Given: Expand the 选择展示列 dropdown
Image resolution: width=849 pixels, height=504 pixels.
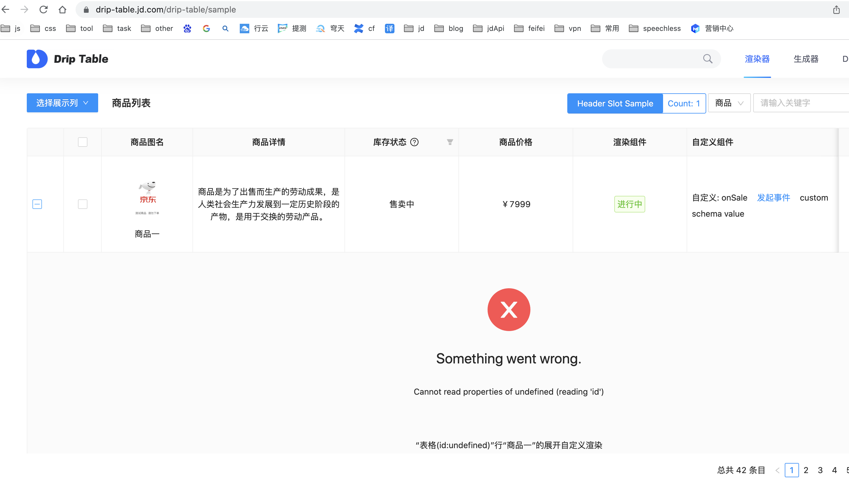Looking at the screenshot, I should (62, 103).
